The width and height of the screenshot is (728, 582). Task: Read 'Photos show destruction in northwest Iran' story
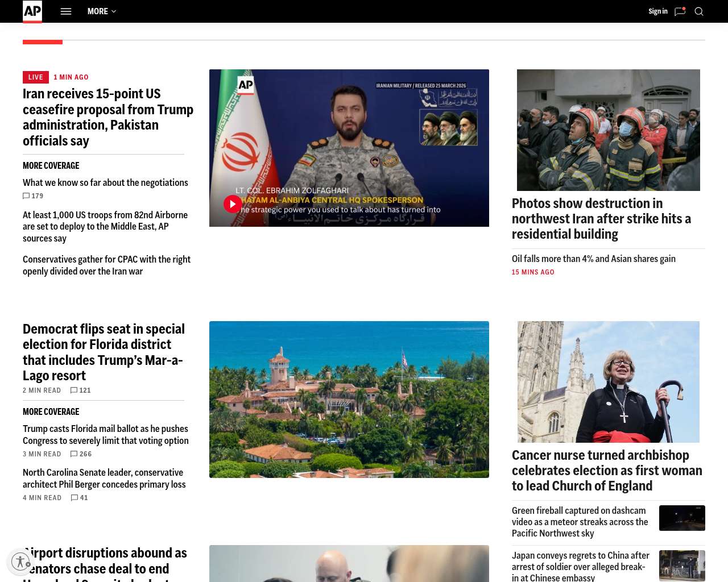(x=601, y=219)
